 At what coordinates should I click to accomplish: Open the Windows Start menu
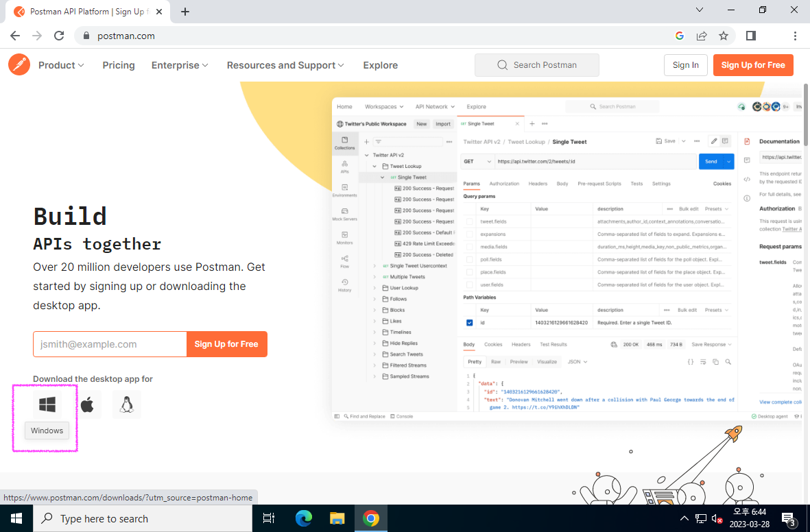[16, 518]
